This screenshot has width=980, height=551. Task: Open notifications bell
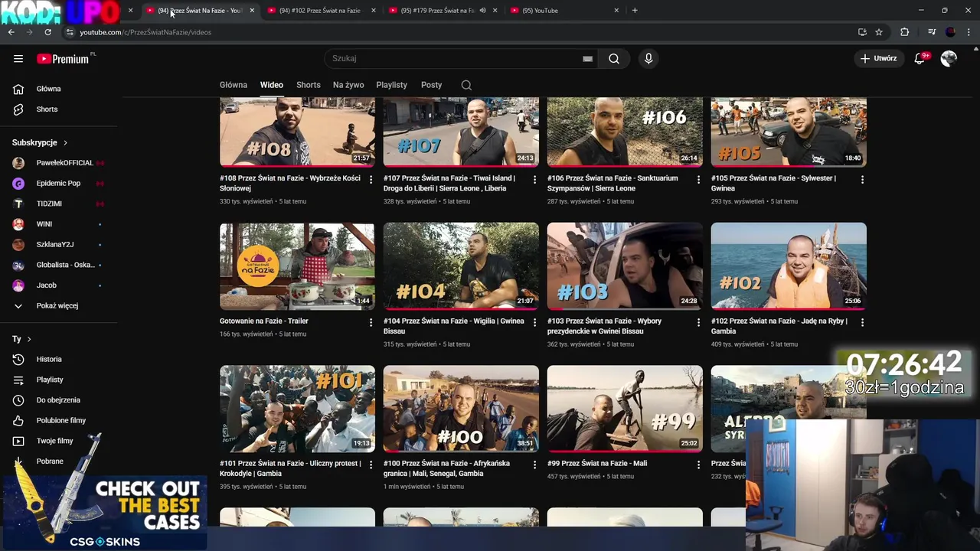920,58
